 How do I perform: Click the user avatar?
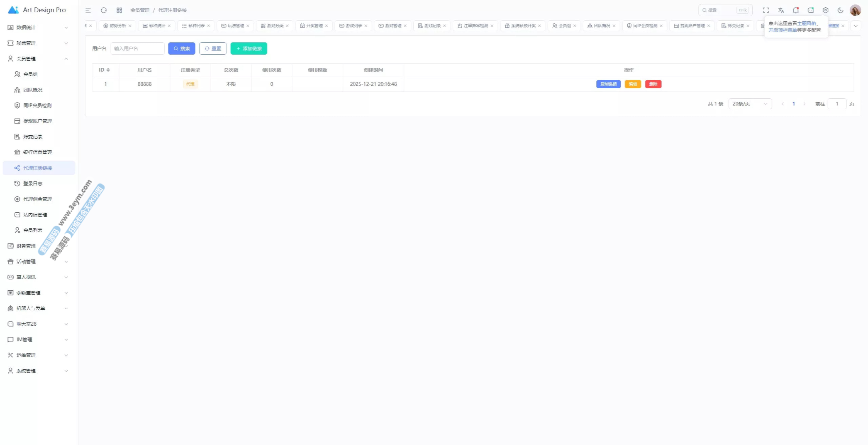855,10
